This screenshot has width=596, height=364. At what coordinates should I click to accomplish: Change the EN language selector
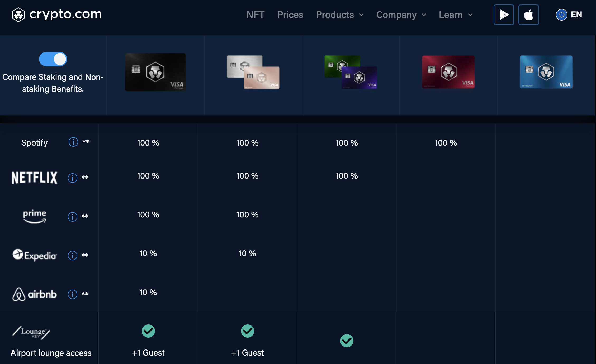tap(569, 15)
